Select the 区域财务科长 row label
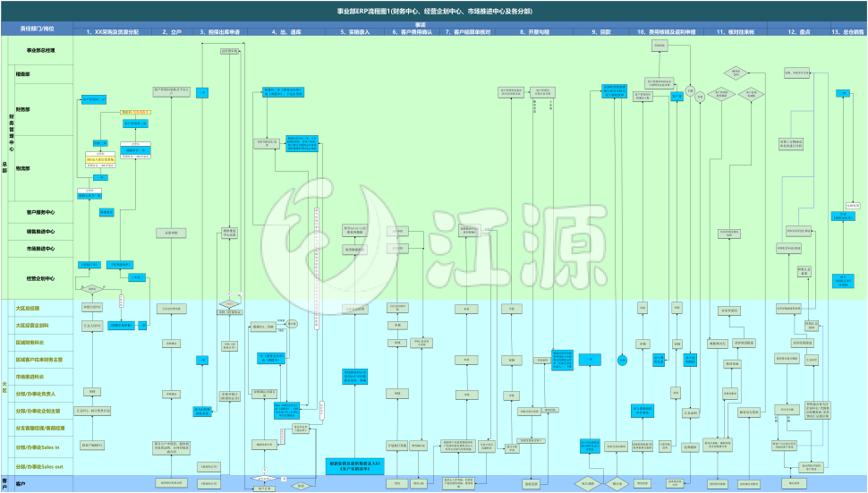 click(x=30, y=343)
